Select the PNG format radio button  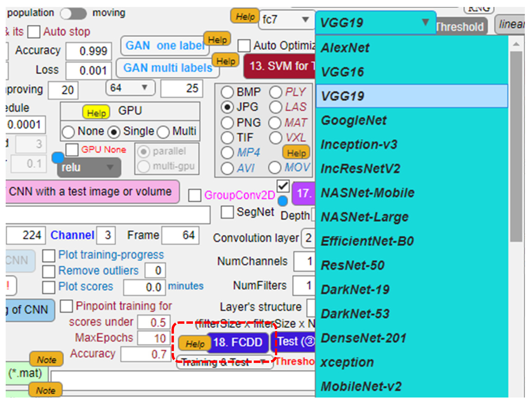pyautogui.click(x=227, y=123)
